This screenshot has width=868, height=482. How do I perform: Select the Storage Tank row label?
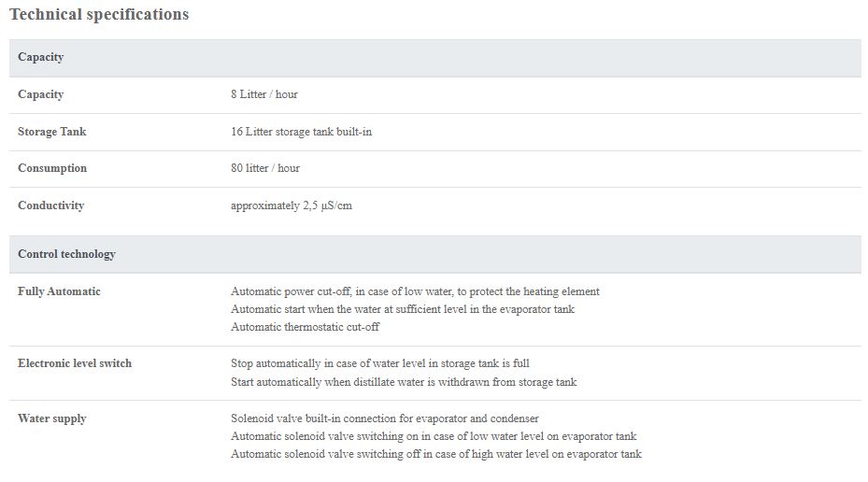tap(52, 132)
